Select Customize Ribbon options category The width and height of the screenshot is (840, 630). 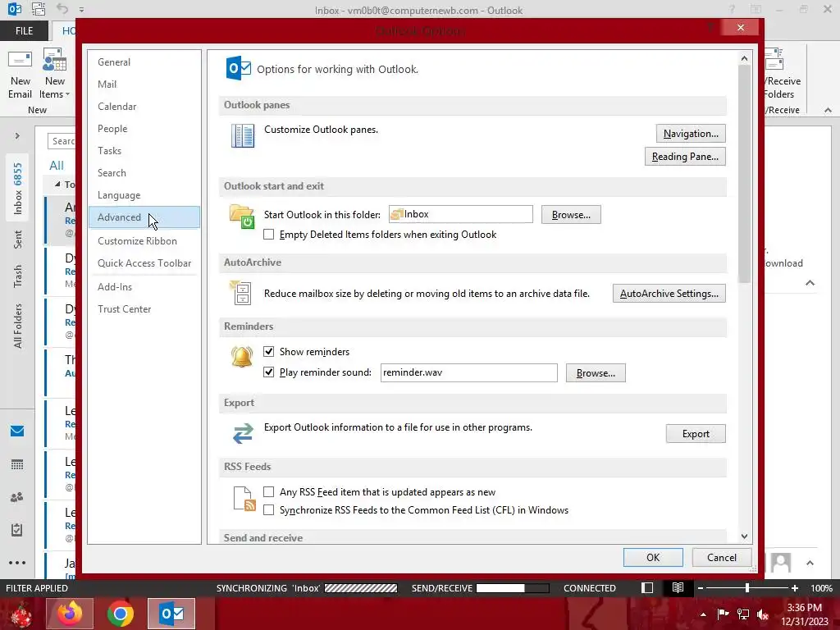(x=144, y=241)
